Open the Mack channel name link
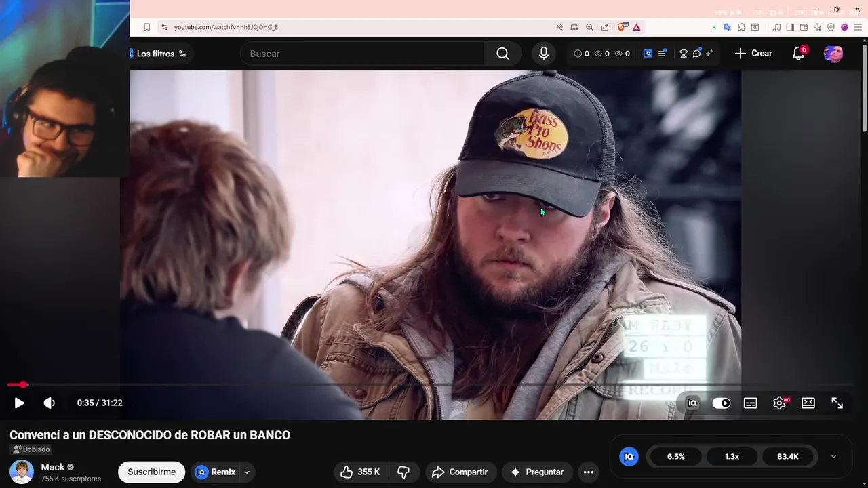This screenshot has height=488, width=868. (53, 467)
